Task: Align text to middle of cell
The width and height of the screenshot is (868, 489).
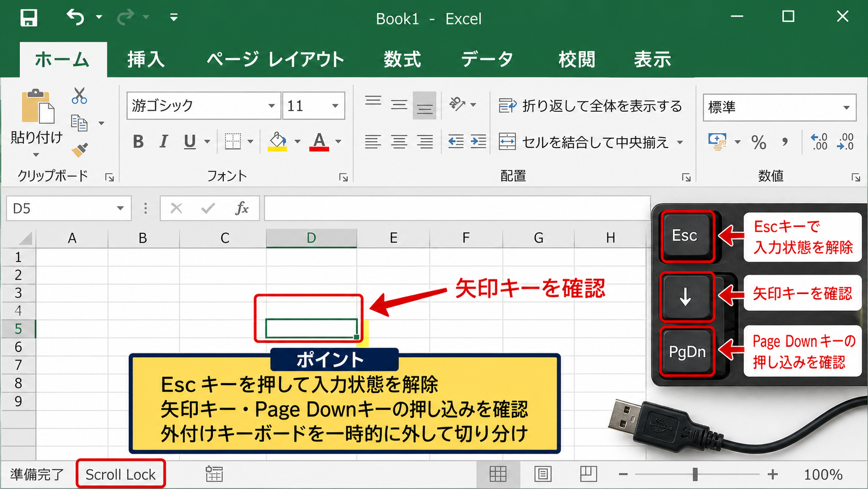Action: (x=399, y=105)
